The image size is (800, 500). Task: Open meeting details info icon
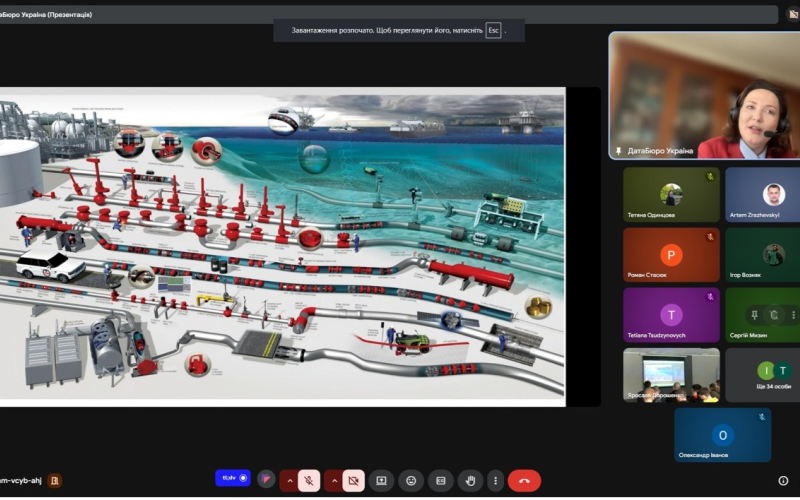(783, 481)
